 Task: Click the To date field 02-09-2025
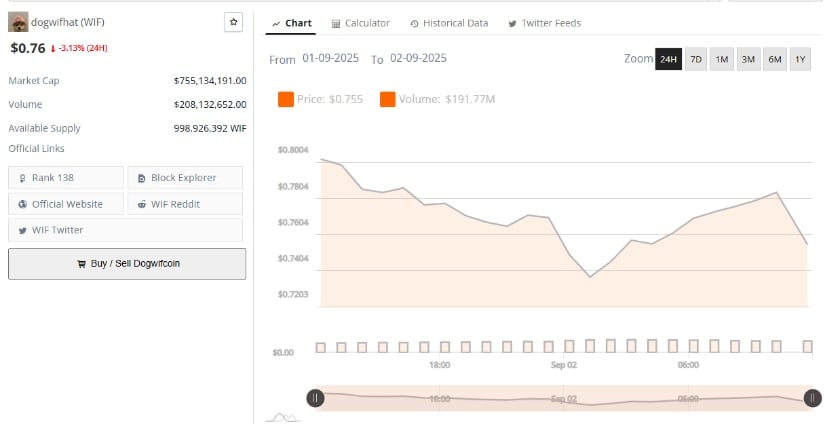tap(418, 58)
